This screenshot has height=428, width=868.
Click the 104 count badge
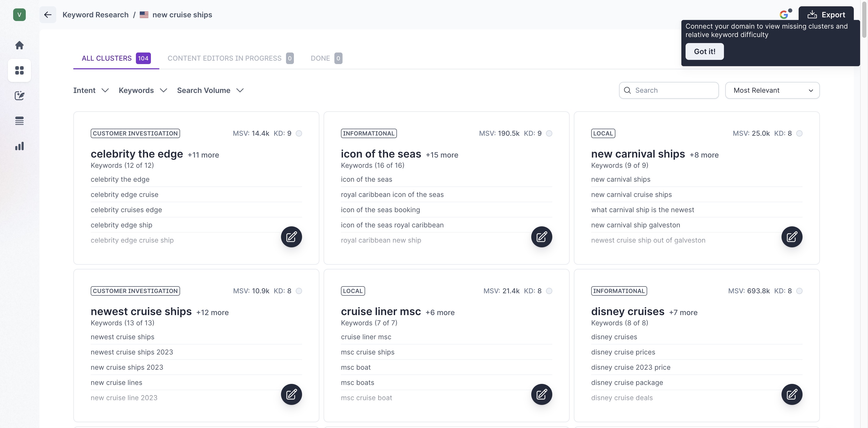click(x=143, y=58)
